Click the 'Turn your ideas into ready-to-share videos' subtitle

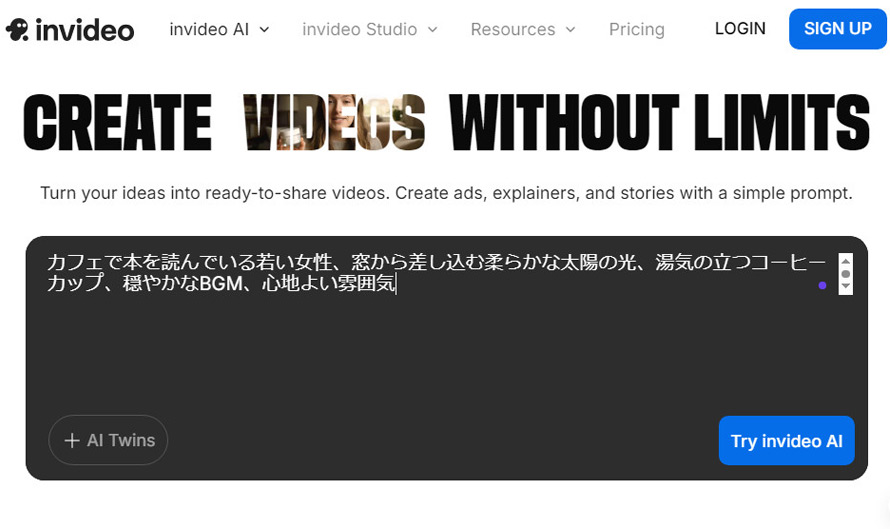[446, 193]
